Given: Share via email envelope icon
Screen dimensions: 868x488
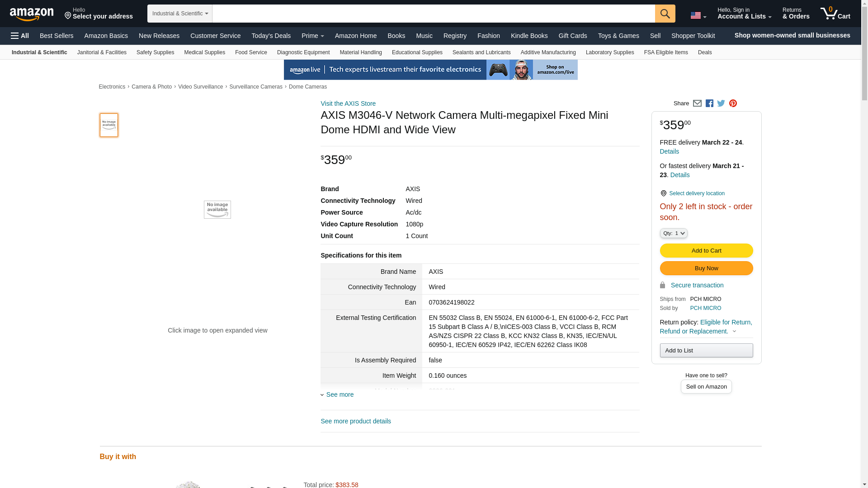Looking at the screenshot, I should [697, 103].
